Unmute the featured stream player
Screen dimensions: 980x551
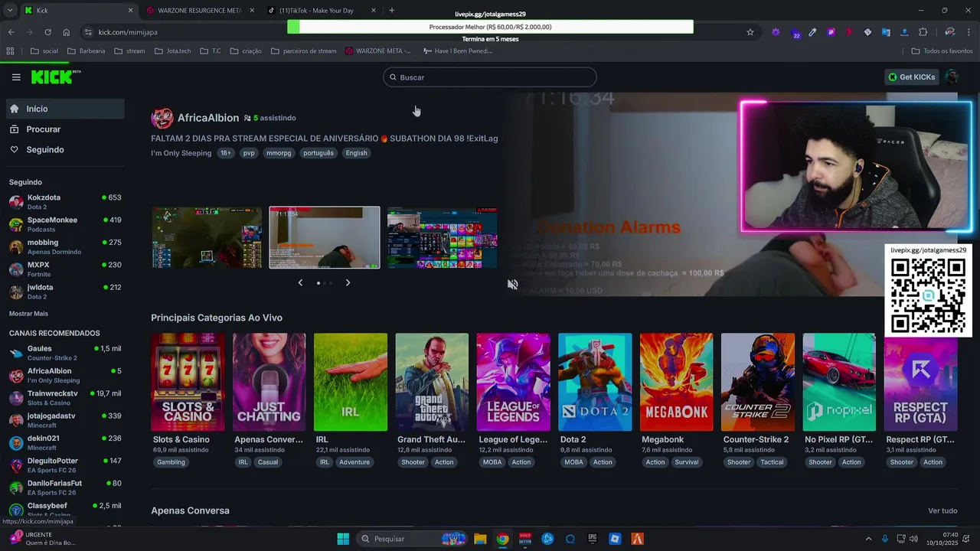click(513, 284)
